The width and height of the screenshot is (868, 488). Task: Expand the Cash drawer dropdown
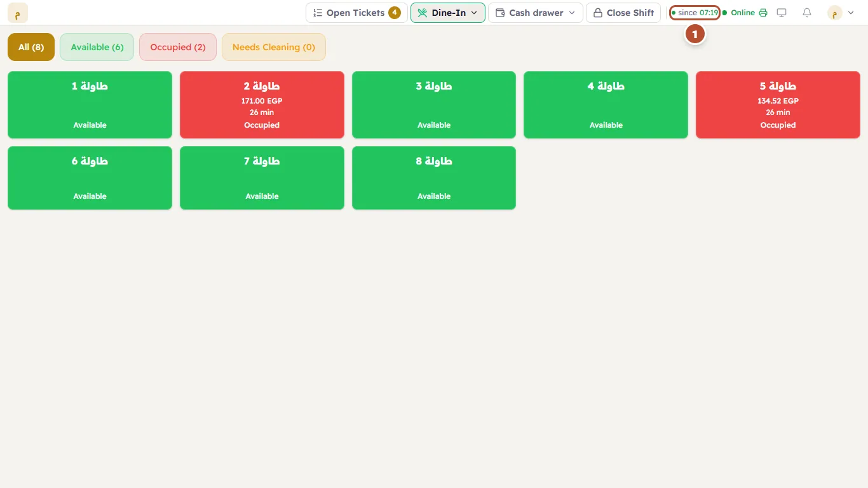[x=536, y=13]
